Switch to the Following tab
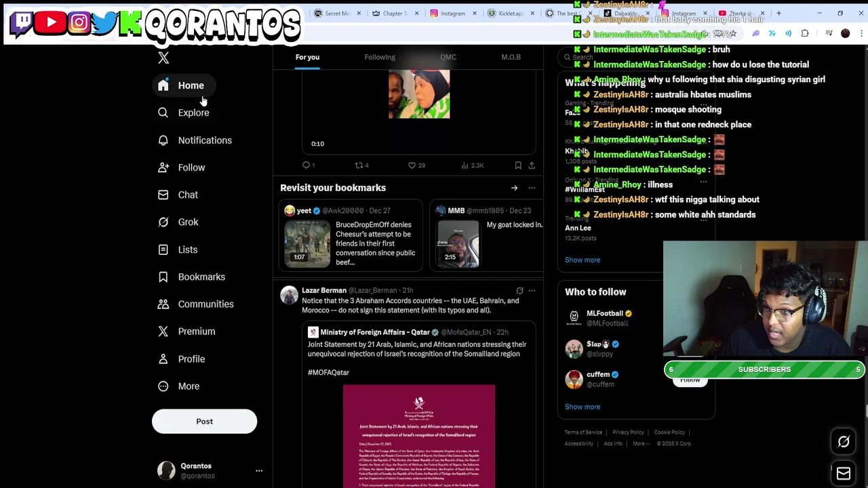This screenshot has height=488, width=868. (x=380, y=57)
